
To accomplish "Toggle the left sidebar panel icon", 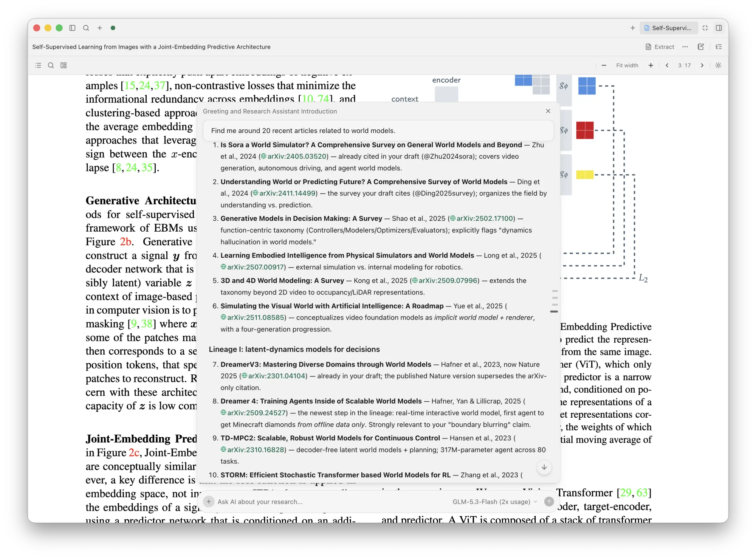I will tap(72, 28).
